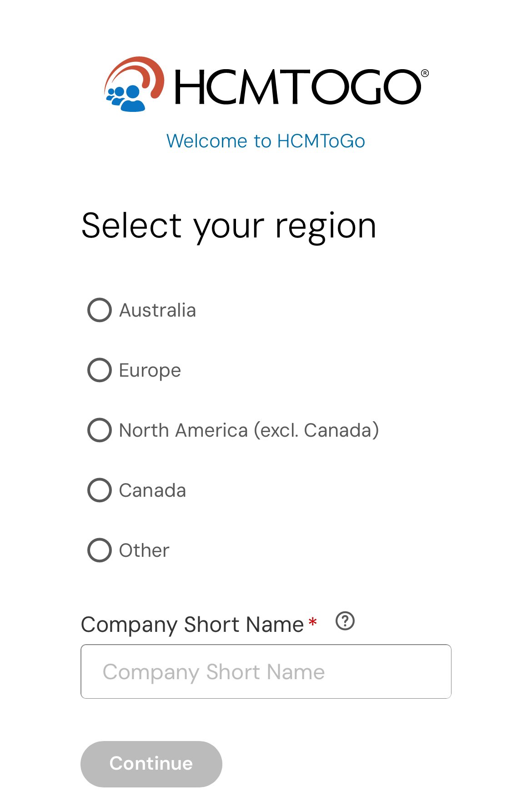532x807 pixels.
Task: Click the HCMToGo people logo icon
Action: pos(133,85)
